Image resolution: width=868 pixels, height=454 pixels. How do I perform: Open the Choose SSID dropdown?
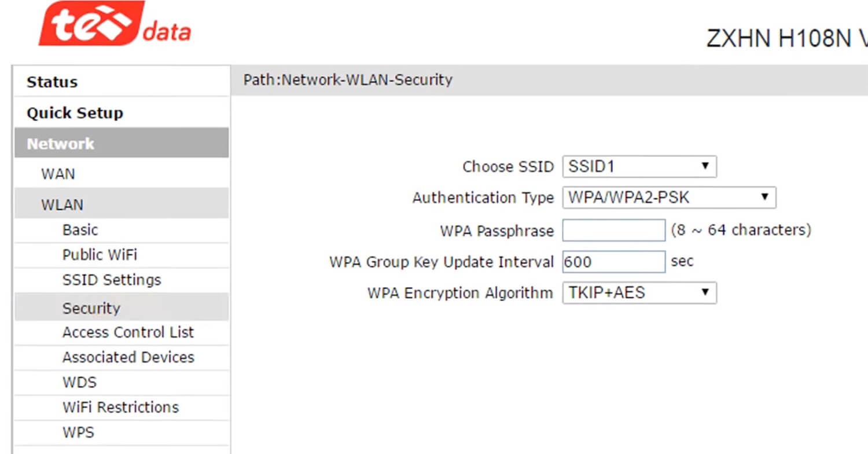pos(639,167)
